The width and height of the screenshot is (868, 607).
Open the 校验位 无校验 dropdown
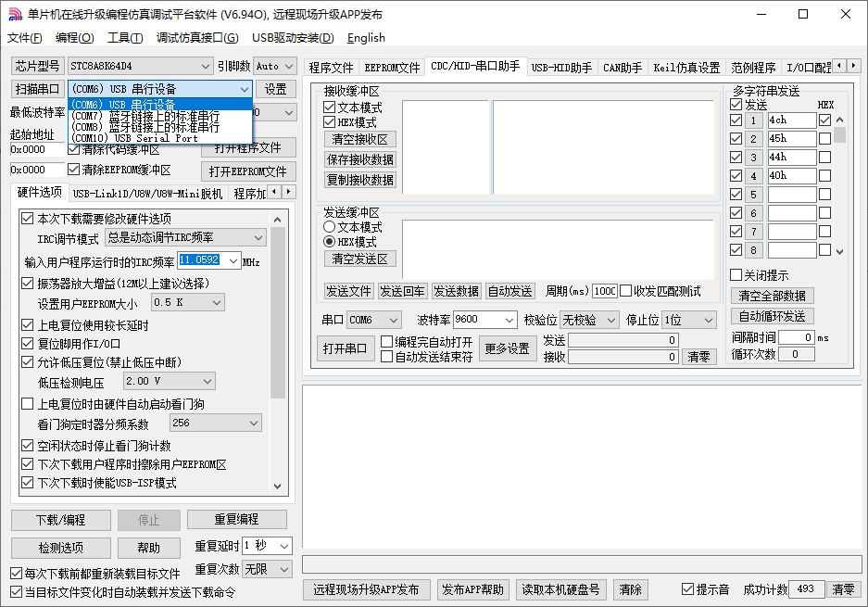click(x=611, y=320)
